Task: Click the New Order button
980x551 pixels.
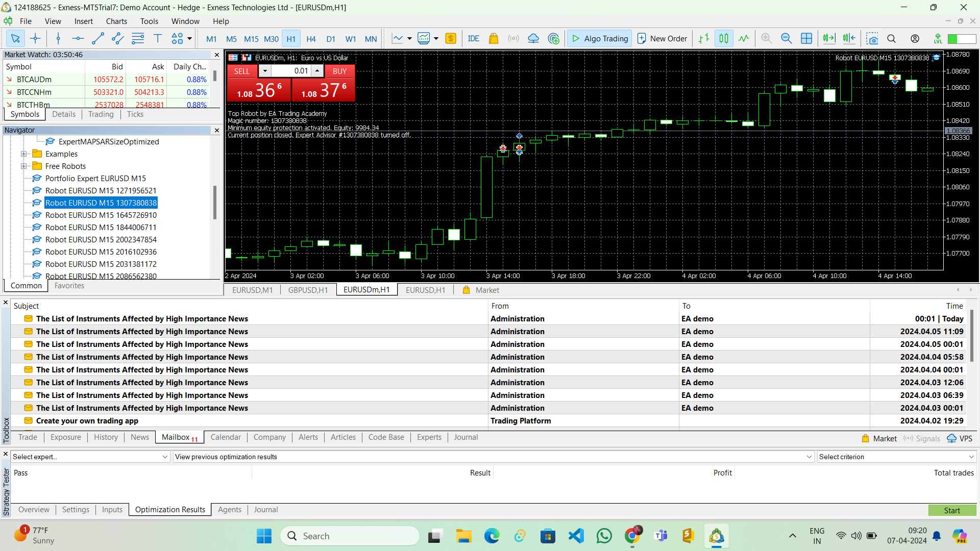Action: (x=663, y=38)
